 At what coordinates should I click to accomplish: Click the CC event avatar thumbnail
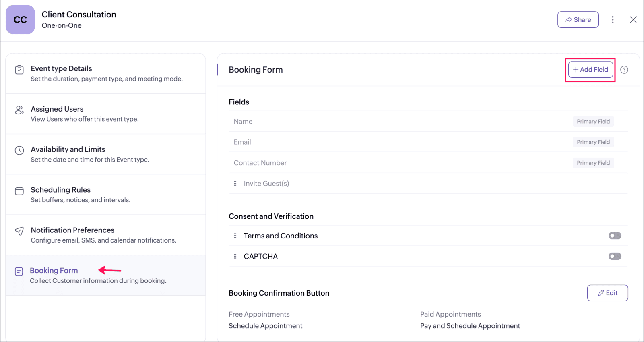(20, 20)
